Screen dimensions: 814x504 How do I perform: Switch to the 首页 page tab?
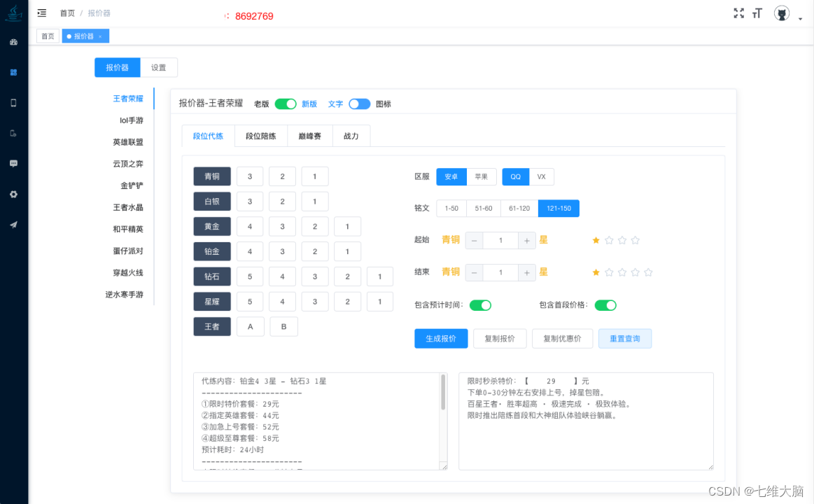coord(48,36)
